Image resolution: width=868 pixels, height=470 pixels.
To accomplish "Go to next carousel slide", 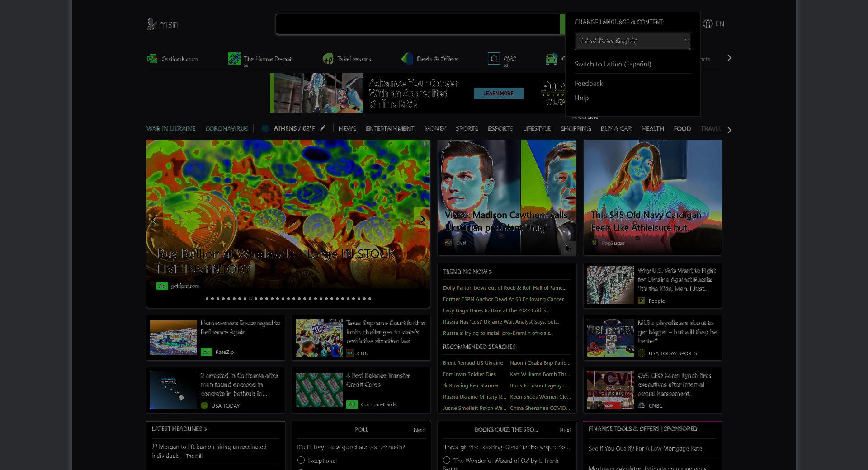I will tap(422, 220).
